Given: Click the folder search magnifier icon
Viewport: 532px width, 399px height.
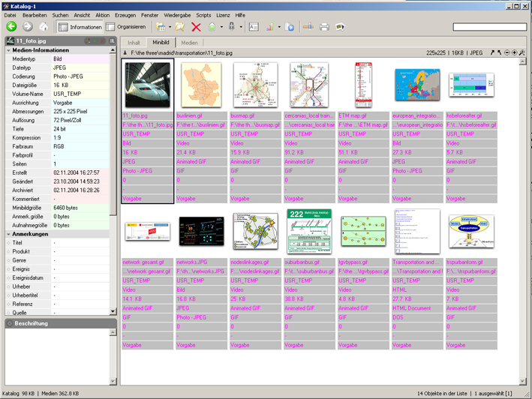Looking at the screenshot, I should tap(180, 27).
